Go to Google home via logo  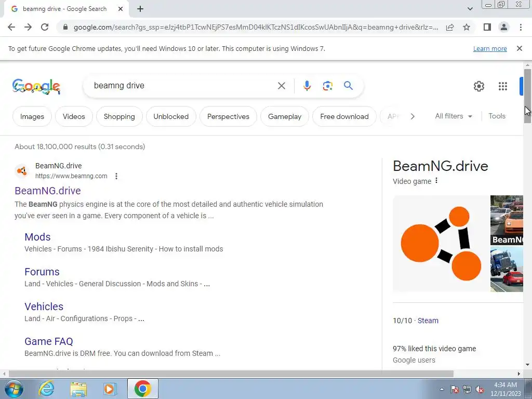[36, 87]
